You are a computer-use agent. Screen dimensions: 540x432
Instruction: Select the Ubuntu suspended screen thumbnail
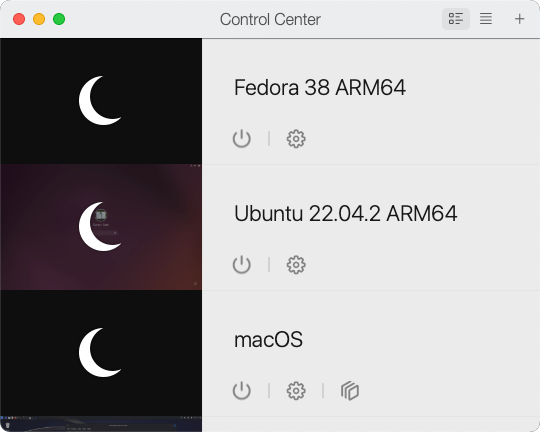(101, 227)
